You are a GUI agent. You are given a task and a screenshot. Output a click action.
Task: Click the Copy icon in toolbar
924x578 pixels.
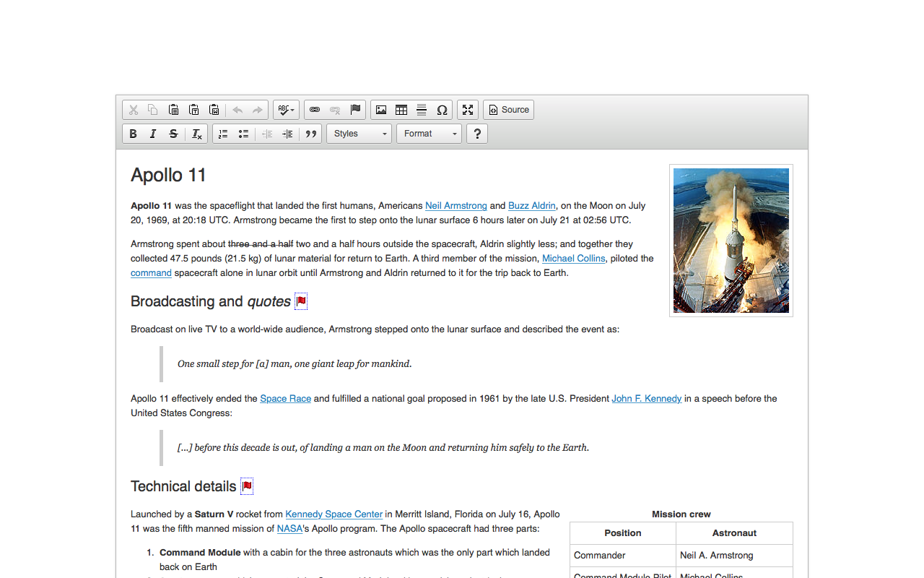click(153, 110)
